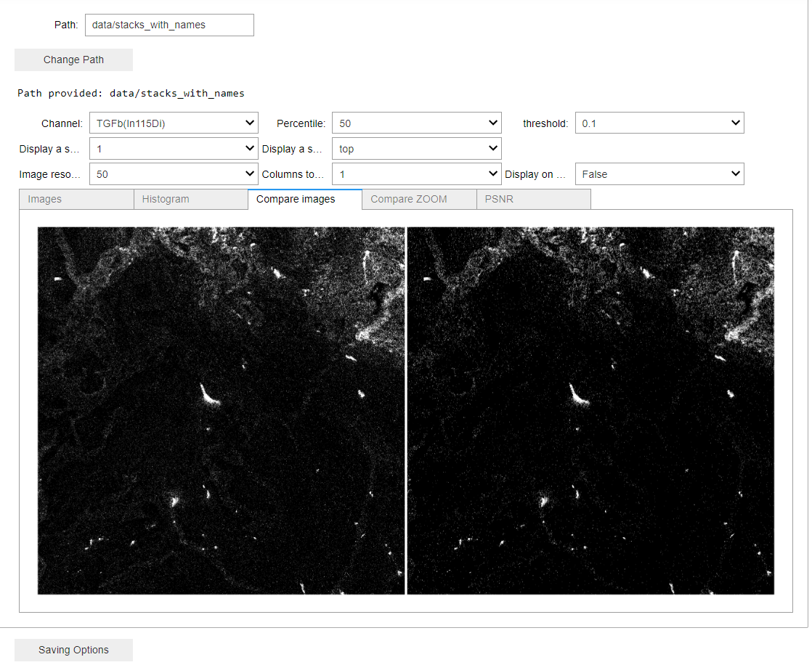Switch to the Images tab

click(76, 199)
